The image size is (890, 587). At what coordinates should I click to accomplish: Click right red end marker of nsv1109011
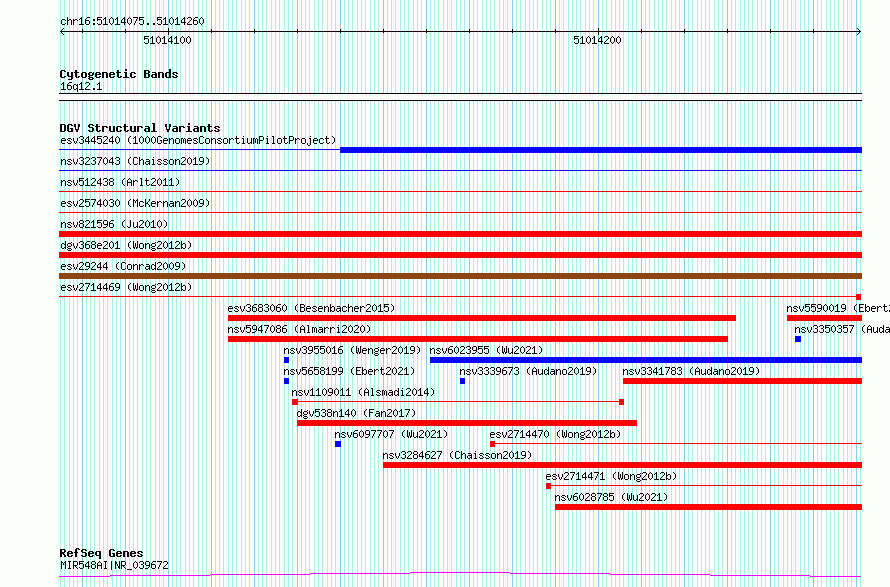click(x=622, y=402)
